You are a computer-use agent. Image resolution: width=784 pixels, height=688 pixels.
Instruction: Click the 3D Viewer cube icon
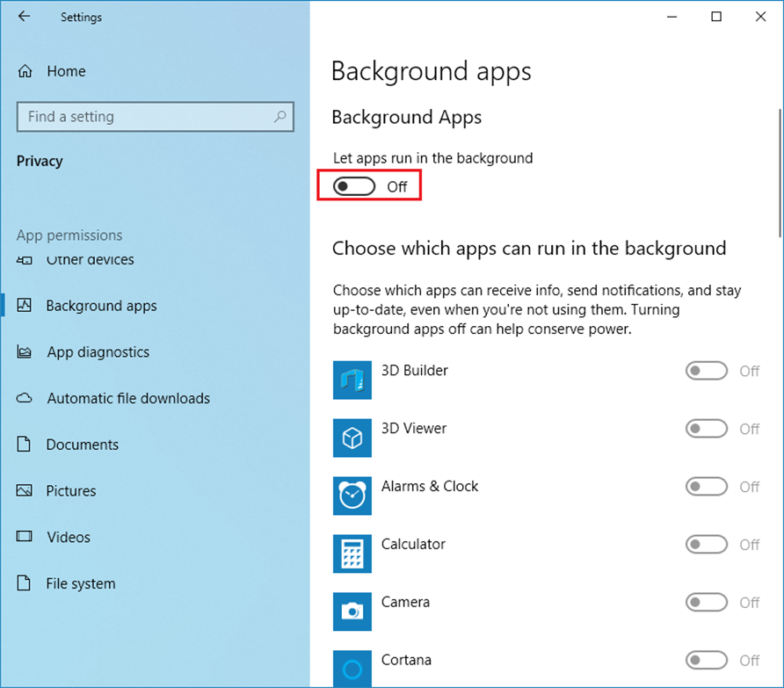click(x=352, y=438)
